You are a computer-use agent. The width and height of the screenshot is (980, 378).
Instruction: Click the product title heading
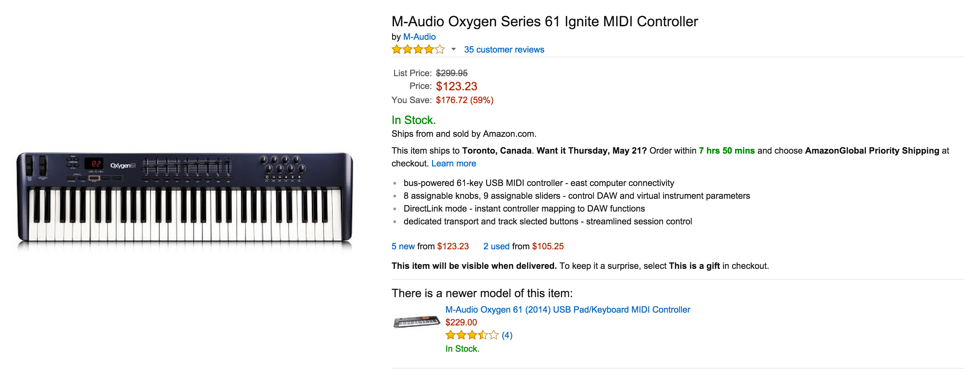coord(545,21)
